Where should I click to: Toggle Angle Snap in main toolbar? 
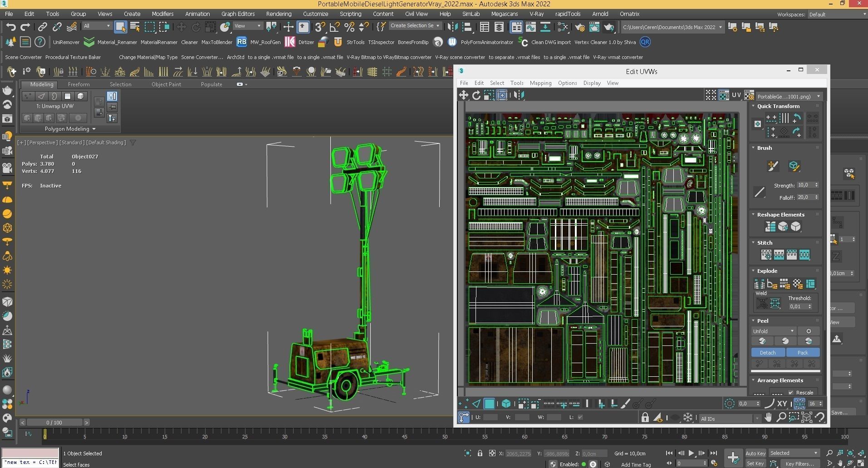click(x=335, y=27)
